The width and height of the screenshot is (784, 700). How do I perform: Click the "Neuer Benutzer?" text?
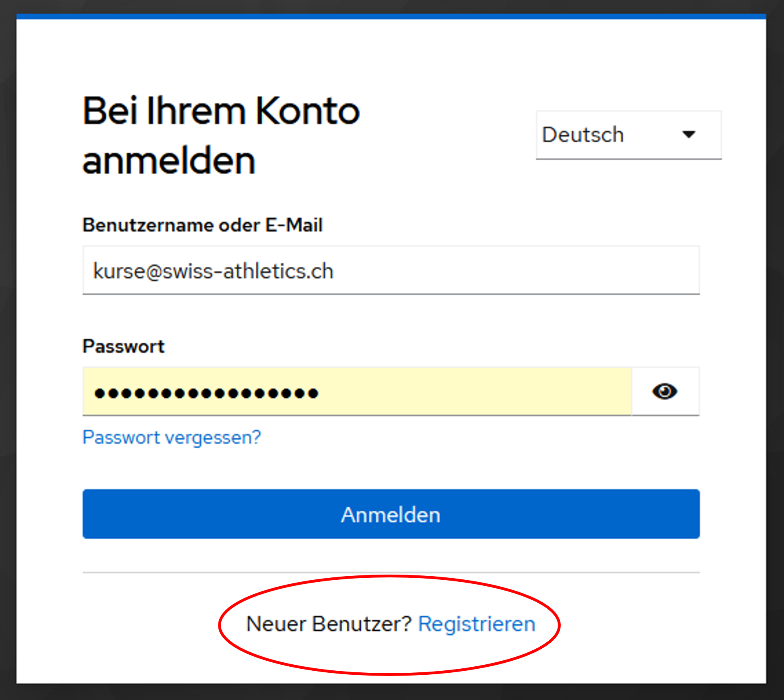(x=329, y=624)
